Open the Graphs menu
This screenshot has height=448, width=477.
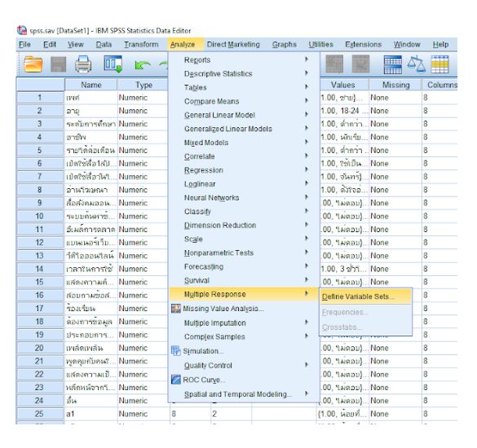[284, 44]
